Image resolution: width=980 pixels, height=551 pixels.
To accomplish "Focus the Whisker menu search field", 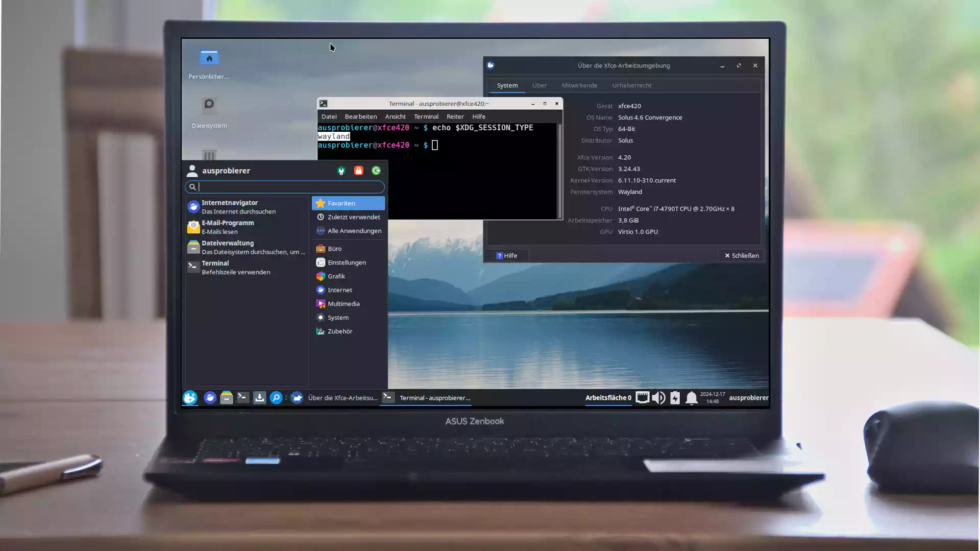I will click(285, 187).
